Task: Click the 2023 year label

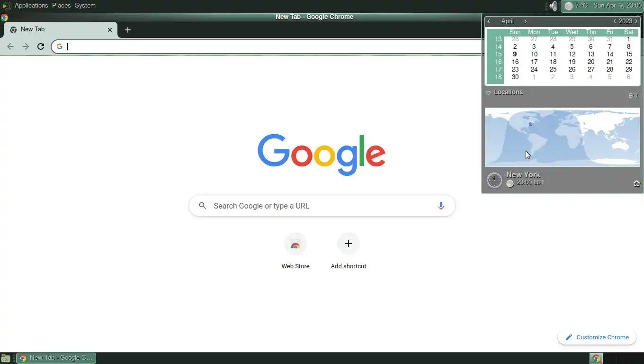Action: [626, 21]
